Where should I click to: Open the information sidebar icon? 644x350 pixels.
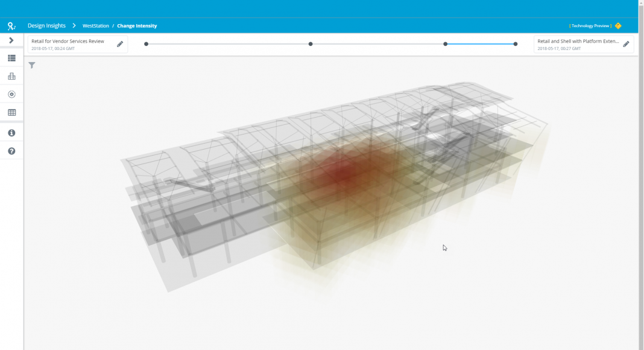[11, 133]
